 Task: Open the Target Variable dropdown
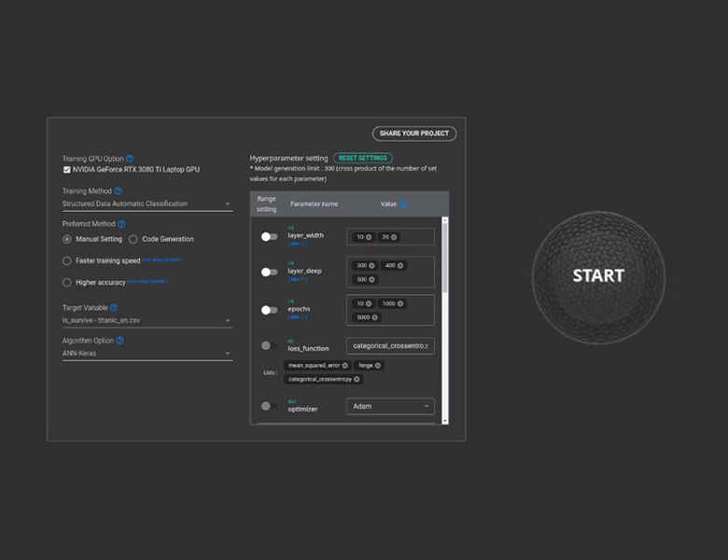pos(227,321)
